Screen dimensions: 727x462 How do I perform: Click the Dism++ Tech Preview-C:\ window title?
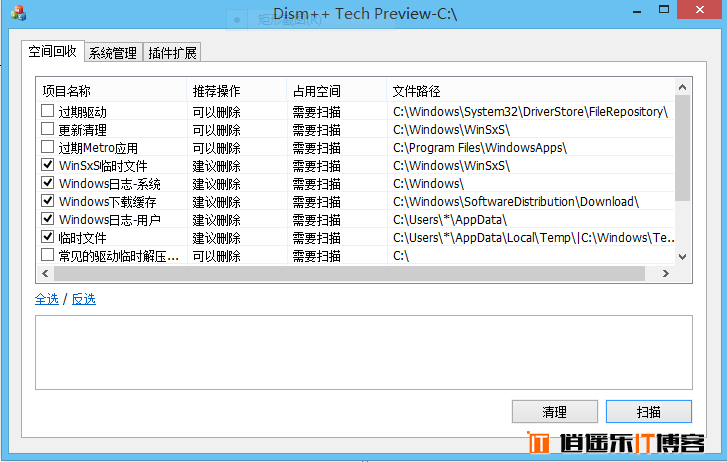(365, 14)
